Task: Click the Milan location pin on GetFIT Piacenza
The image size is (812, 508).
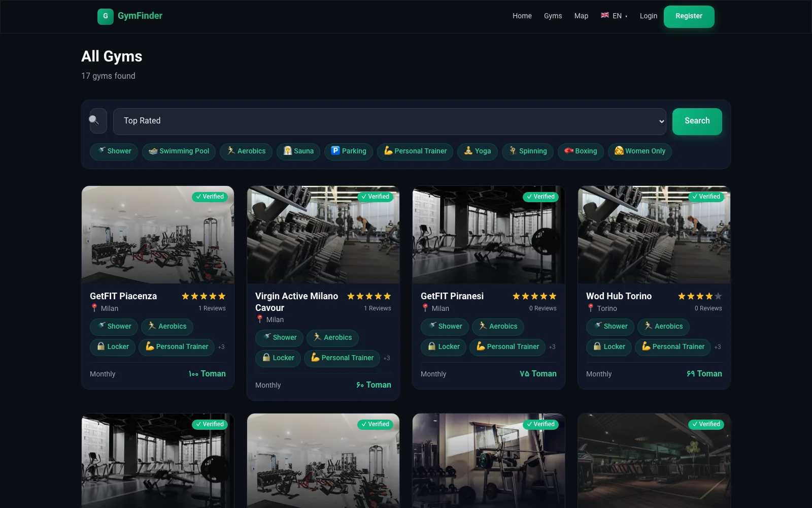Action: pyautogui.click(x=94, y=308)
